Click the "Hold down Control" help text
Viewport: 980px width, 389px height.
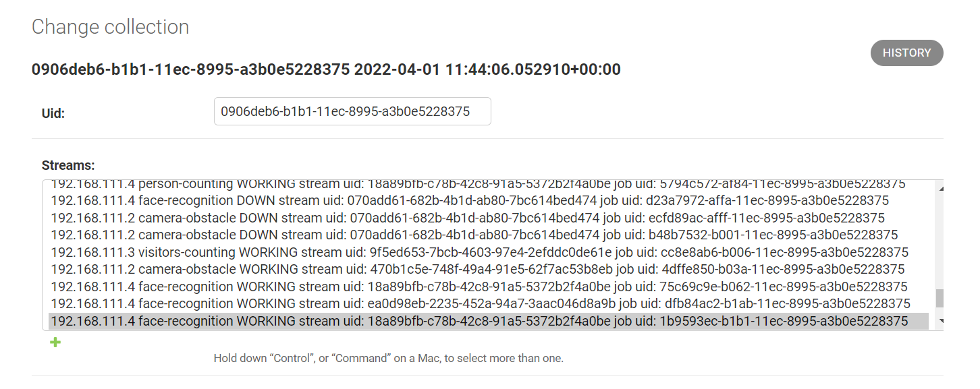tap(388, 359)
